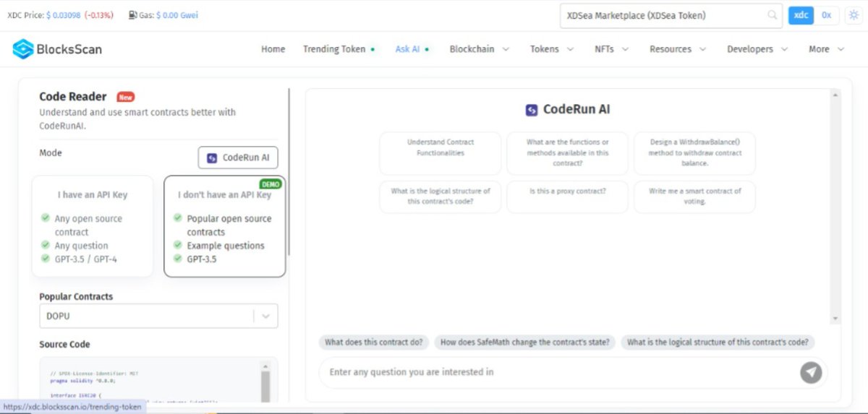Click the red New badge
Screen dimensions: 868x414
click(125, 97)
